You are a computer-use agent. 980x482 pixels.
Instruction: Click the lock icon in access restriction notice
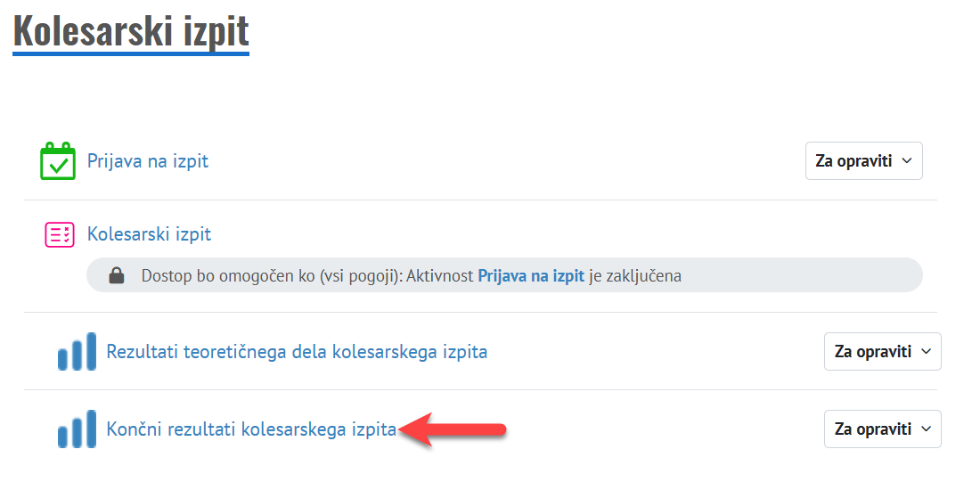pyautogui.click(x=116, y=276)
